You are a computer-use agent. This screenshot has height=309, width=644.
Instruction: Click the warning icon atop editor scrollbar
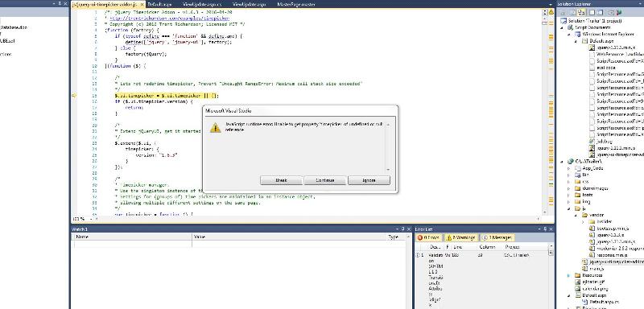[x=551, y=12]
